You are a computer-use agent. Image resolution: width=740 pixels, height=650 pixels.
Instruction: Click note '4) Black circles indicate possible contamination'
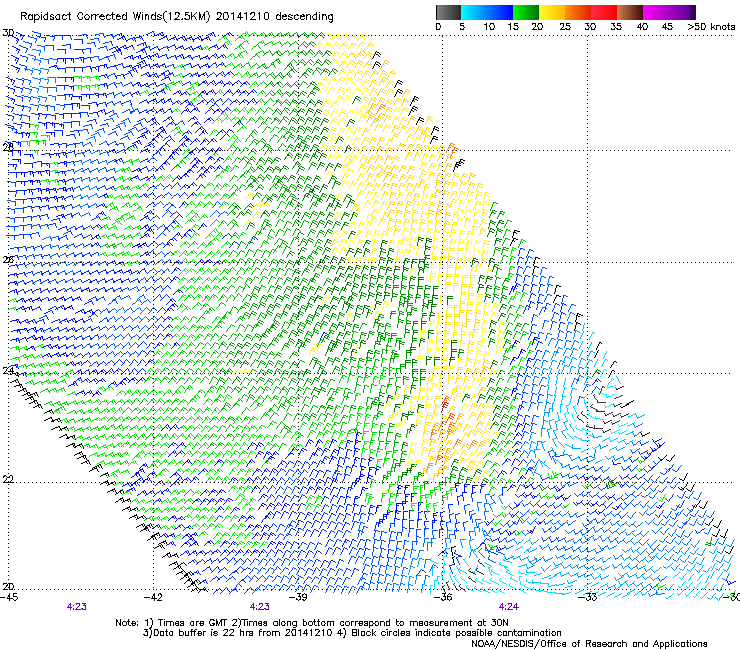click(x=450, y=633)
